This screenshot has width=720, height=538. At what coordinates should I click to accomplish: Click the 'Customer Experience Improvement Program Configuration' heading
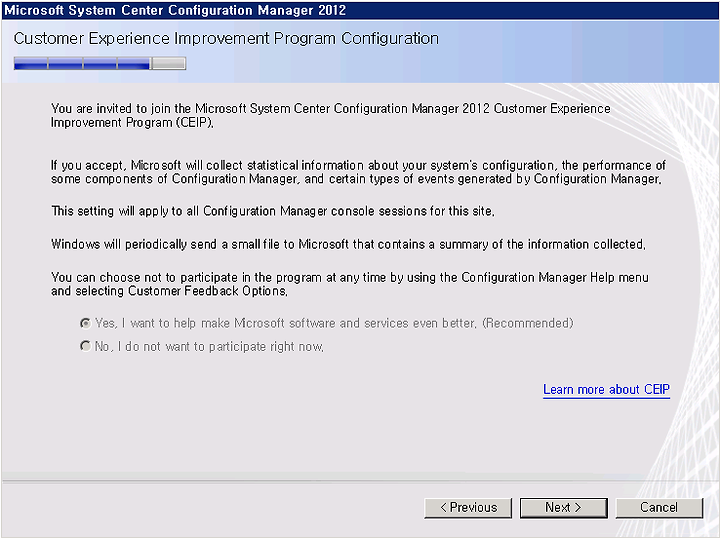(x=226, y=39)
